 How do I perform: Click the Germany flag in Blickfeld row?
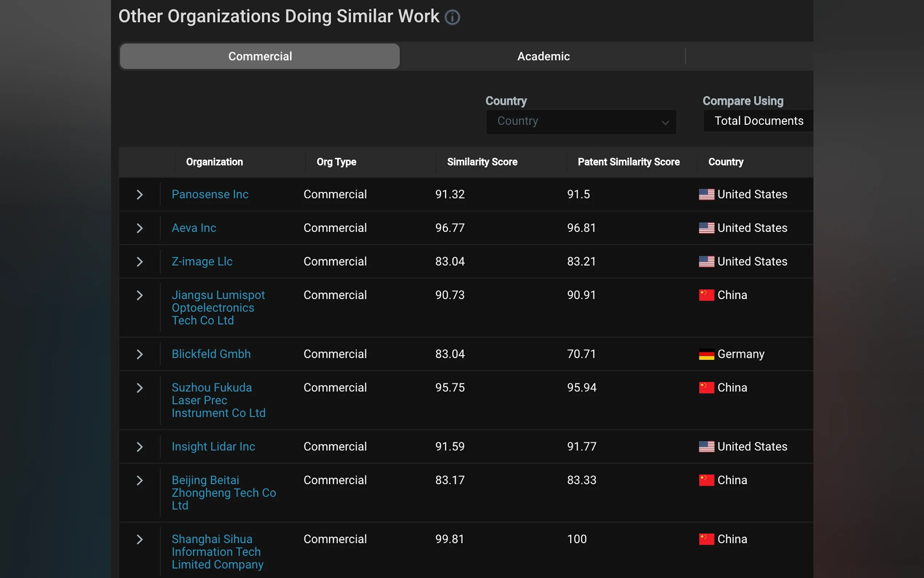click(706, 355)
